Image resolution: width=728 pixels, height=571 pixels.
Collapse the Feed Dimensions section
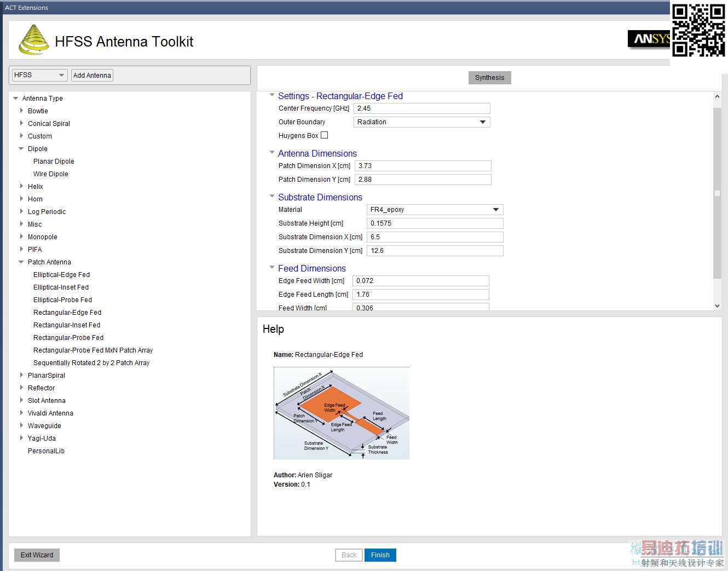[272, 268]
